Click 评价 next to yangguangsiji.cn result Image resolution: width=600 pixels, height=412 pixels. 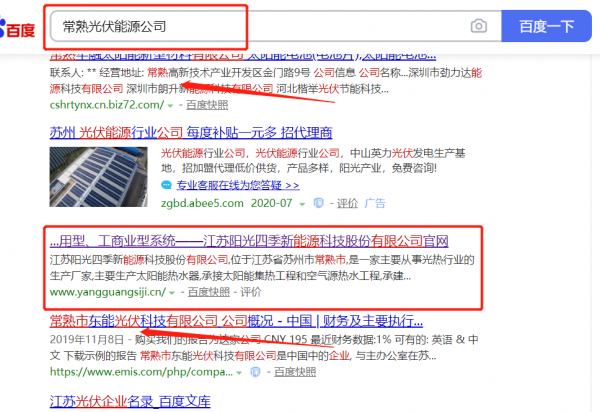tap(251, 292)
